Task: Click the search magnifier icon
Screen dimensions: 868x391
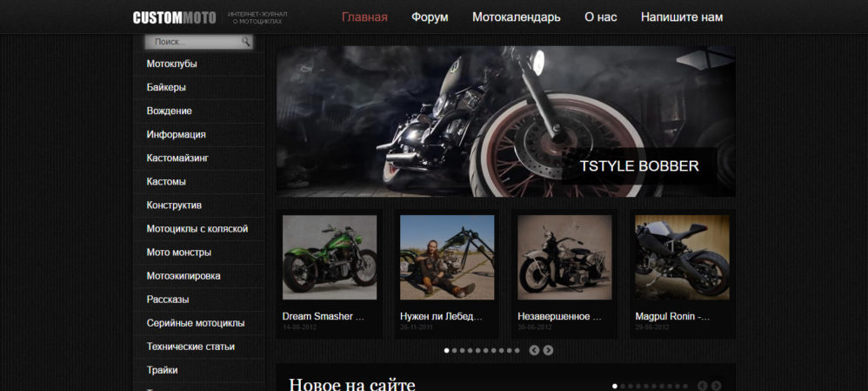Action: [246, 42]
